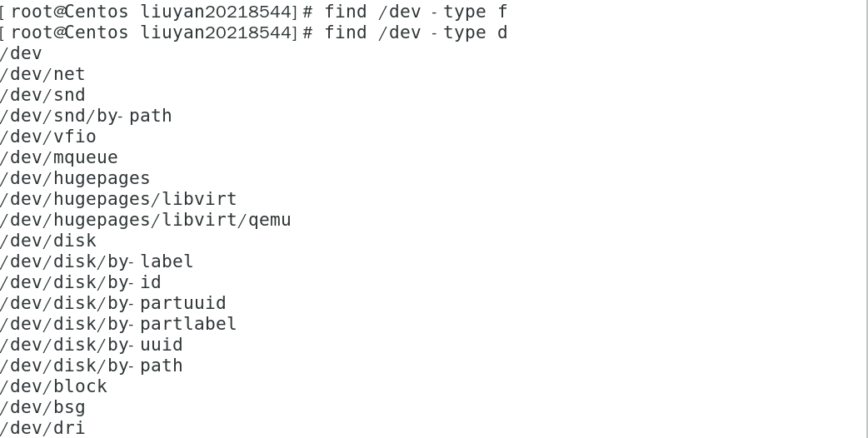The image size is (868, 438).
Task: Click the /dev/snd/by-path line
Action: (86, 116)
